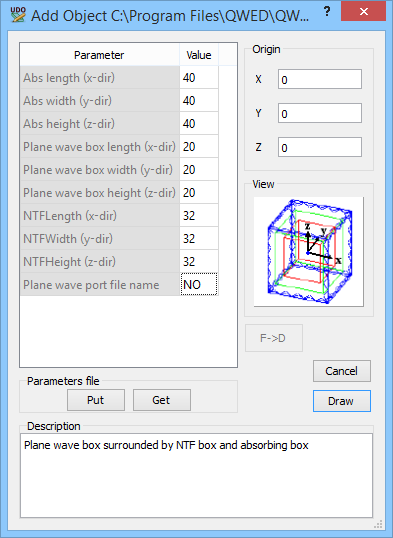Viewport: 393px width, 538px height.
Task: Click the UDO app icon in title bar
Action: pyautogui.click(x=18, y=14)
